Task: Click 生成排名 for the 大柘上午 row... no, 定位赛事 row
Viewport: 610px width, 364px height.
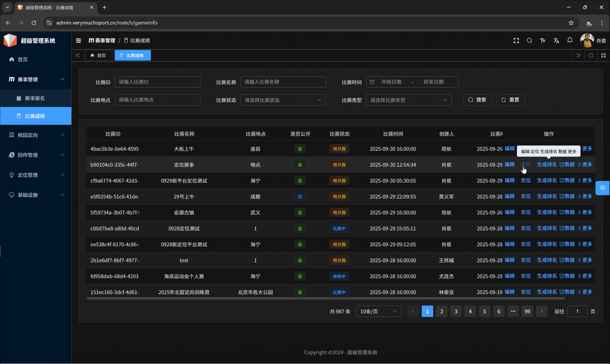Action: 547,165
